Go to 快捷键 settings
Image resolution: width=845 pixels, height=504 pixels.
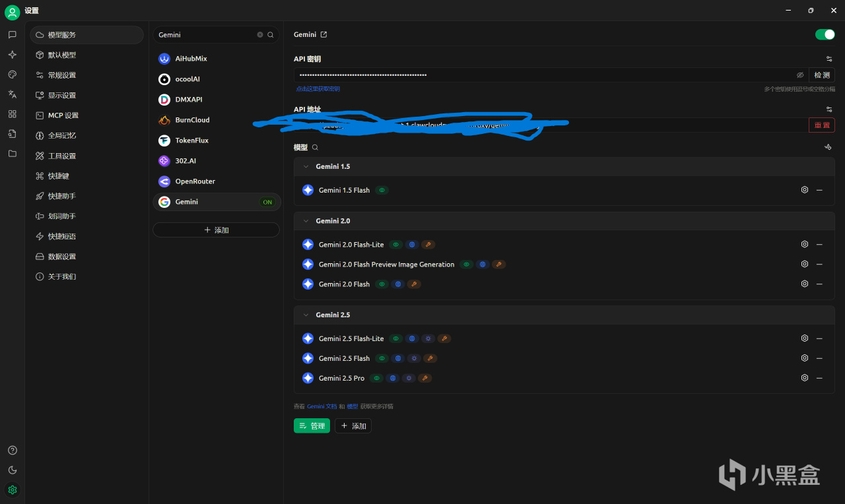tap(86, 175)
